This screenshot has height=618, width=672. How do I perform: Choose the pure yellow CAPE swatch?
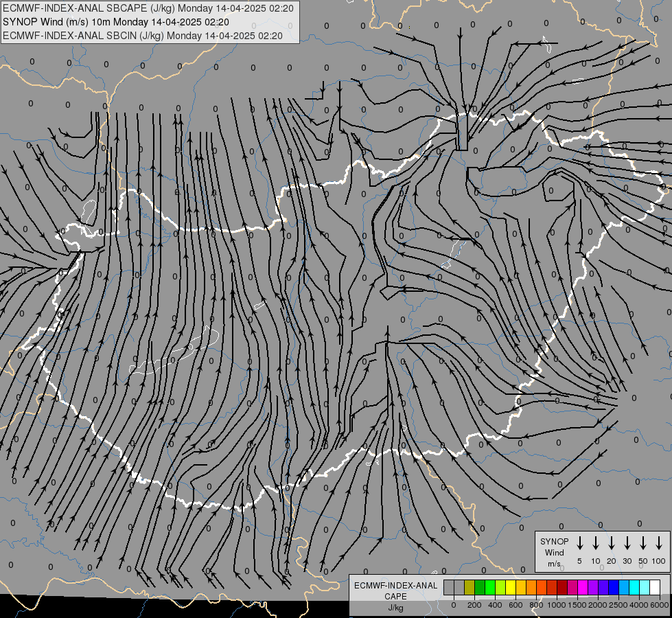[x=511, y=587]
